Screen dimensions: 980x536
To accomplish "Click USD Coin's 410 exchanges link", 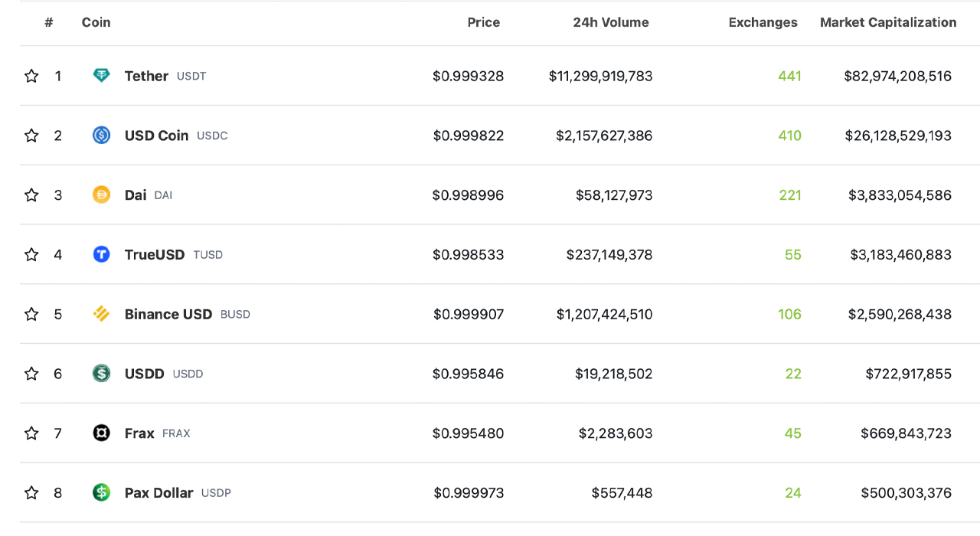I will point(789,136).
